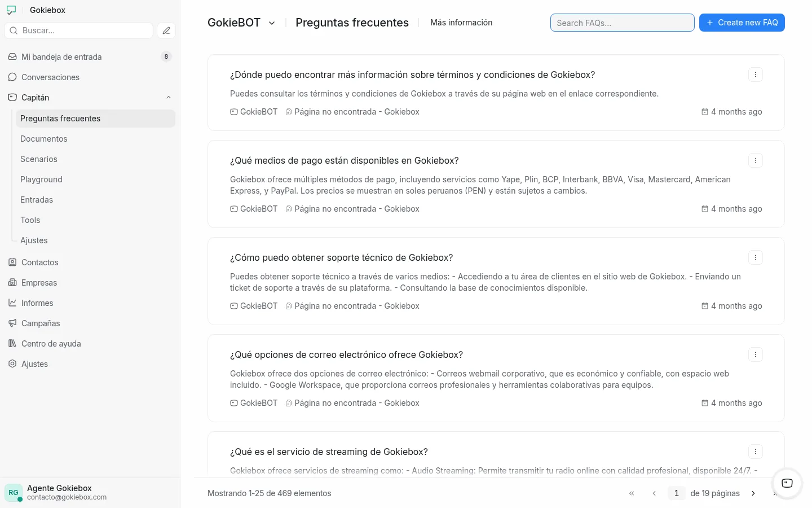Open FAQ about medios de pago
This screenshot has height=508, width=812.
click(344, 160)
